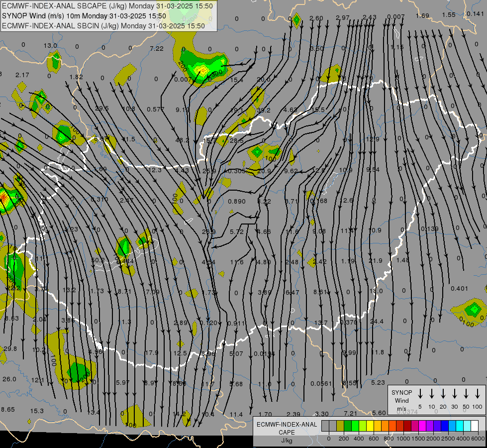
Task: Select the map value 0.168
Action: [x=319, y=201]
